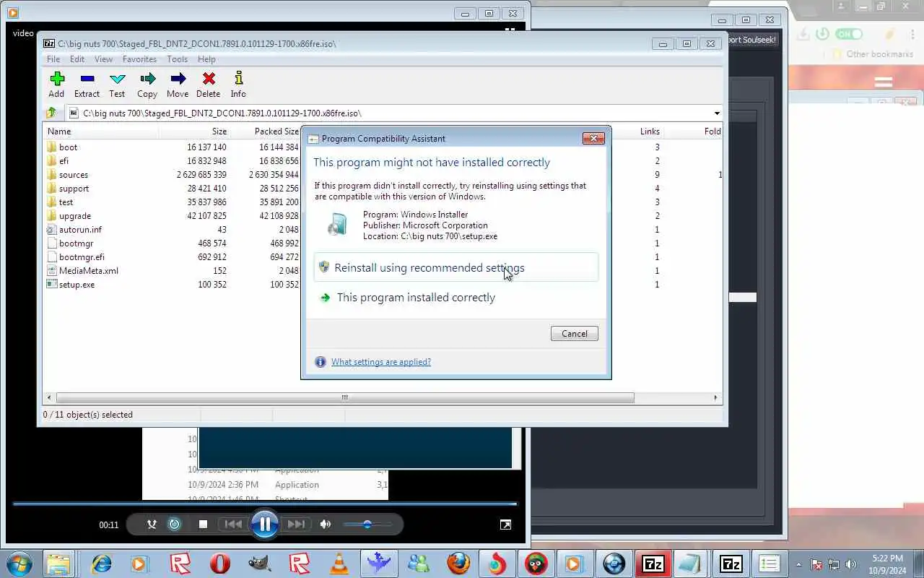Viewport: 924px width, 578px height.
Task: Open Opera from the taskbar
Action: coord(220,564)
